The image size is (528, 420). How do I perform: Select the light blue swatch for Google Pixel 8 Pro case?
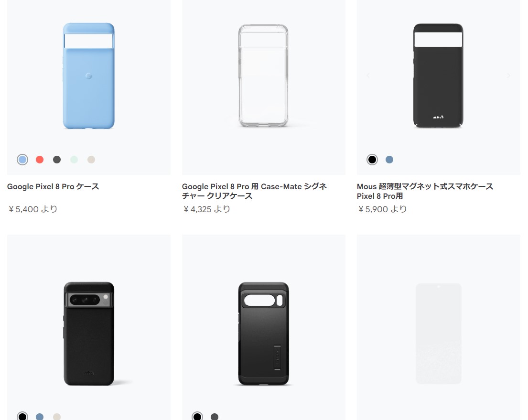click(22, 160)
